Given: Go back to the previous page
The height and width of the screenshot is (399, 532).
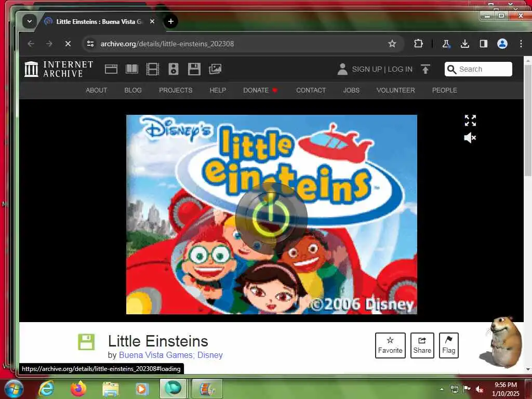Looking at the screenshot, I should pyautogui.click(x=31, y=44).
